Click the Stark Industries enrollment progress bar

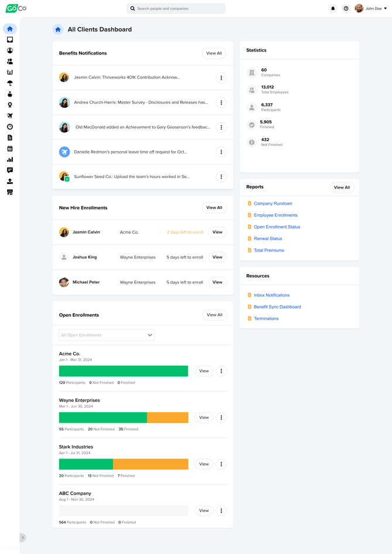(x=123, y=464)
